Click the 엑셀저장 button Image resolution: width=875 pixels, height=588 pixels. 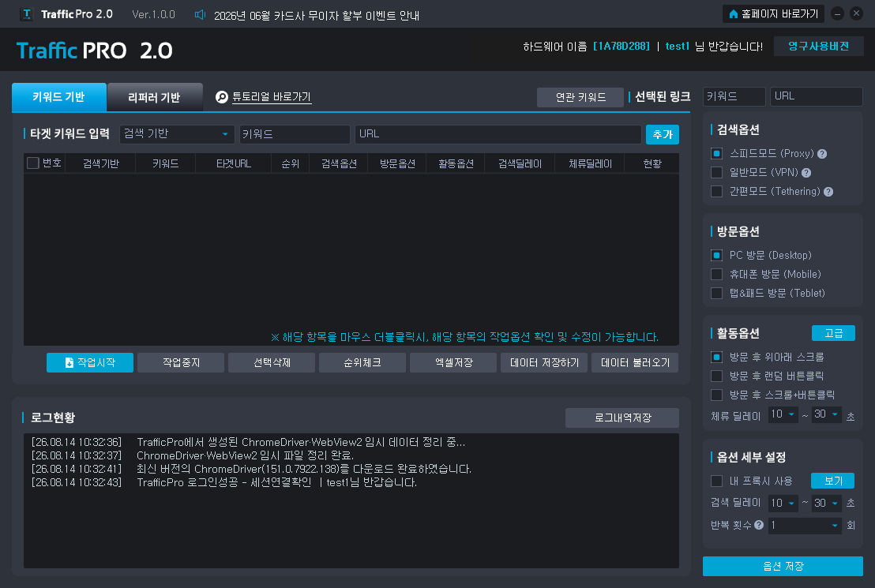pyautogui.click(x=453, y=362)
